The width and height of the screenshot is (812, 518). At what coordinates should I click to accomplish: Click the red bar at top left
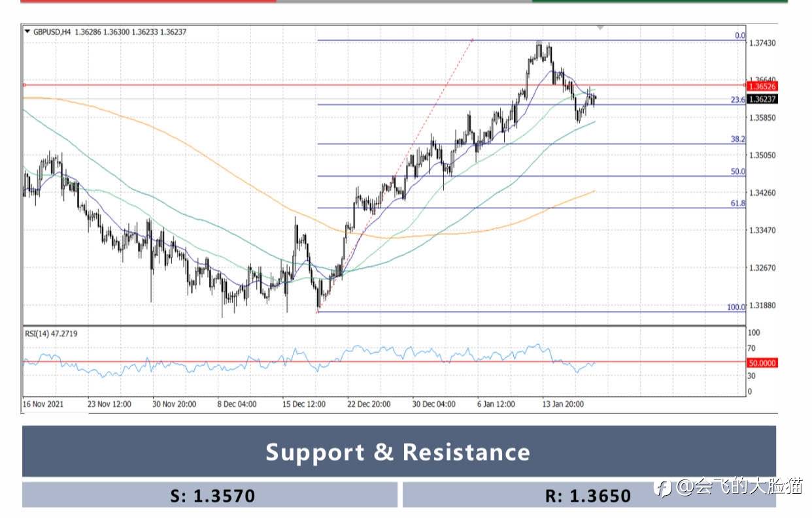(x=148, y=1)
